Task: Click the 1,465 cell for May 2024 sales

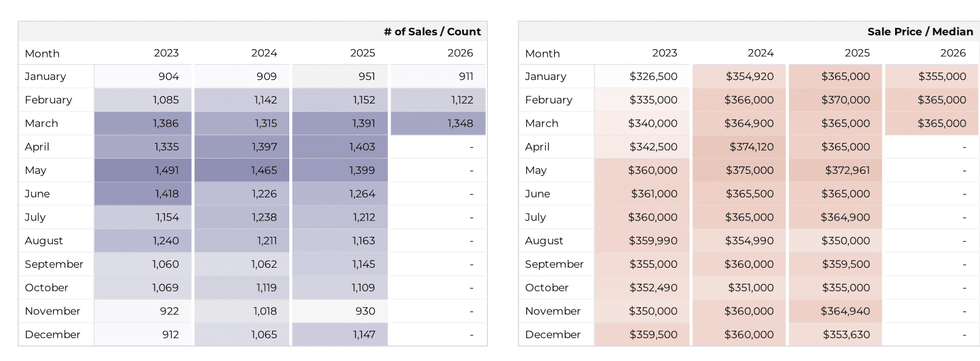Action: tap(264, 170)
